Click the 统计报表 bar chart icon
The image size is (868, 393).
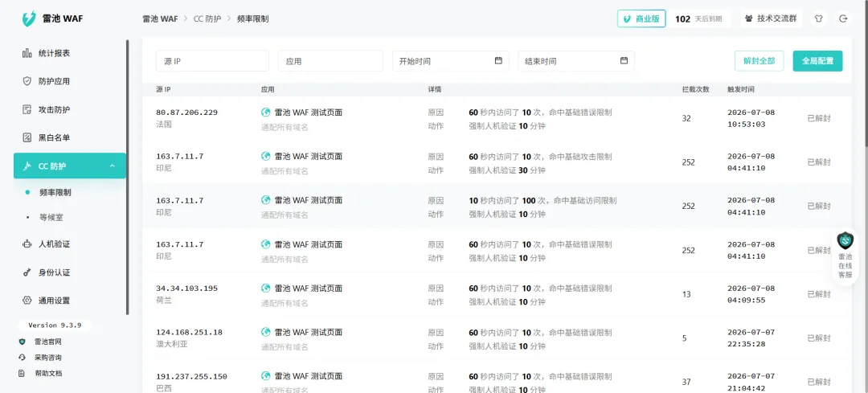tap(27, 53)
